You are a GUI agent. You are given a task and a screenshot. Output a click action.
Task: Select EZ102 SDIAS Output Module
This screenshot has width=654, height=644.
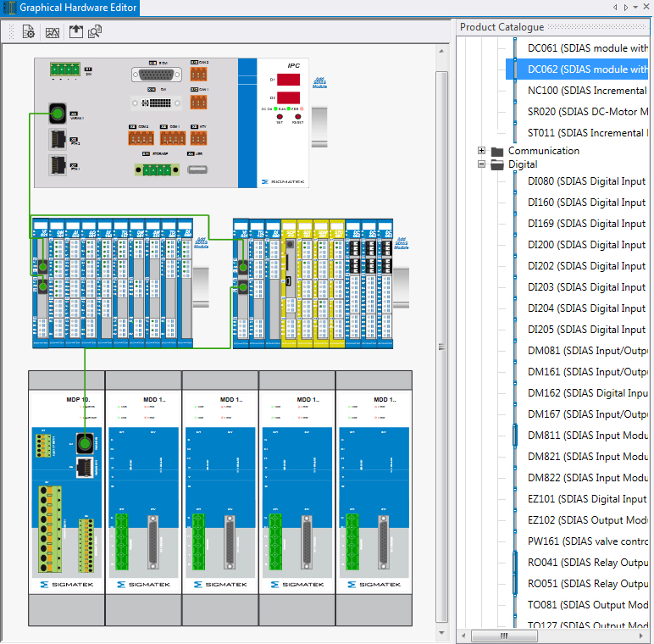point(587,520)
